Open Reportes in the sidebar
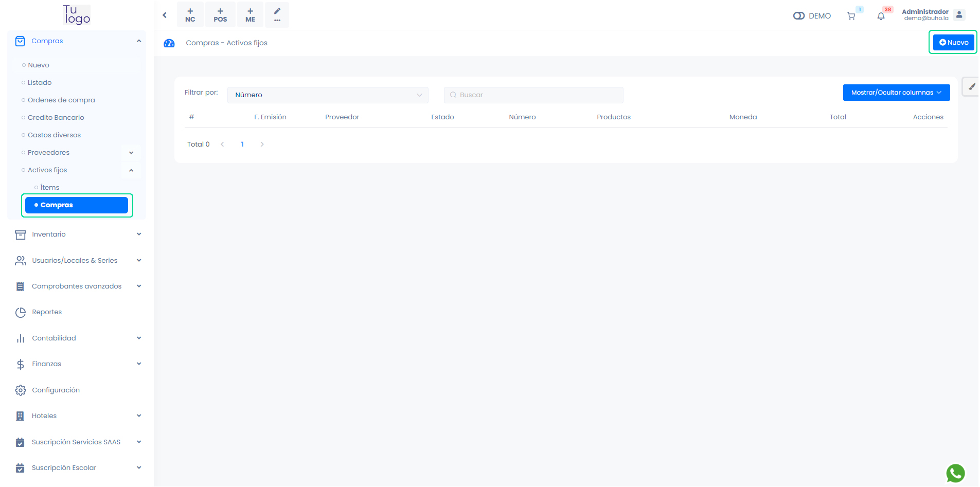 [x=47, y=312]
